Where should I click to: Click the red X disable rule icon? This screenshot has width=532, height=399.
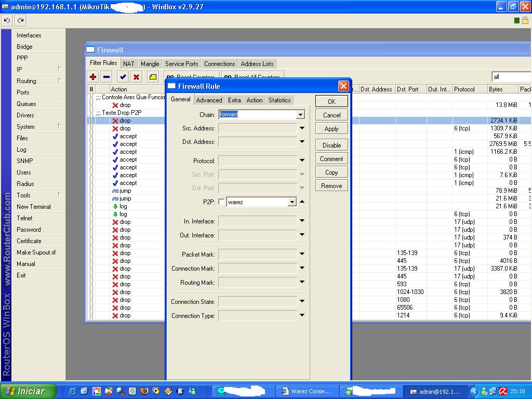[x=136, y=77]
